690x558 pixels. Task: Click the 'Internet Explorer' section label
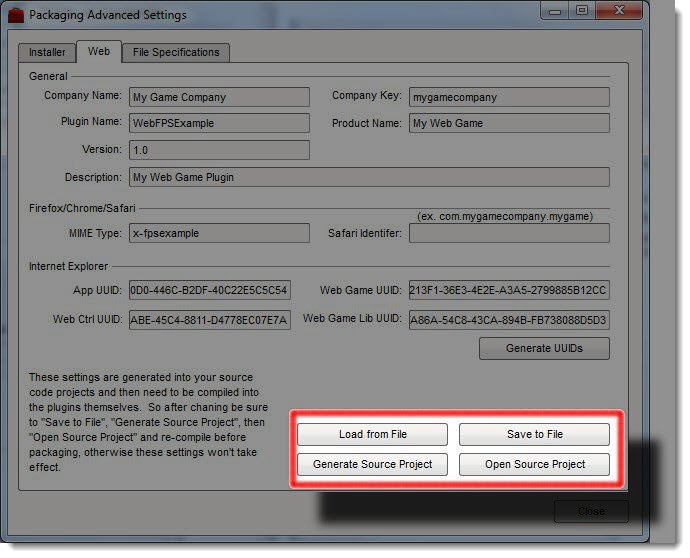pos(68,266)
